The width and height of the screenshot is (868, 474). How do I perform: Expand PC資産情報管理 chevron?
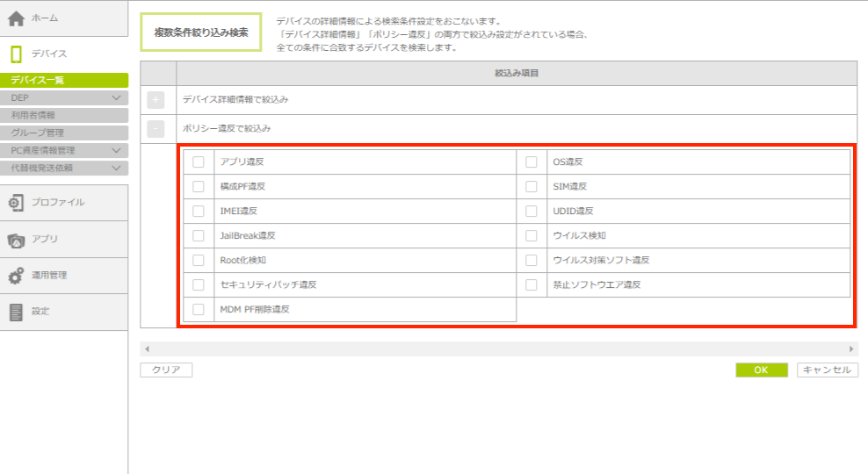[118, 150]
